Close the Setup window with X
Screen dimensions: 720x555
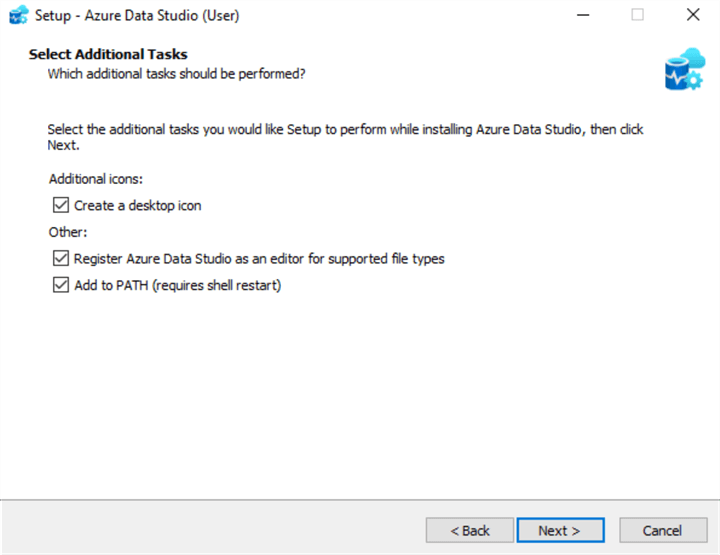693,15
